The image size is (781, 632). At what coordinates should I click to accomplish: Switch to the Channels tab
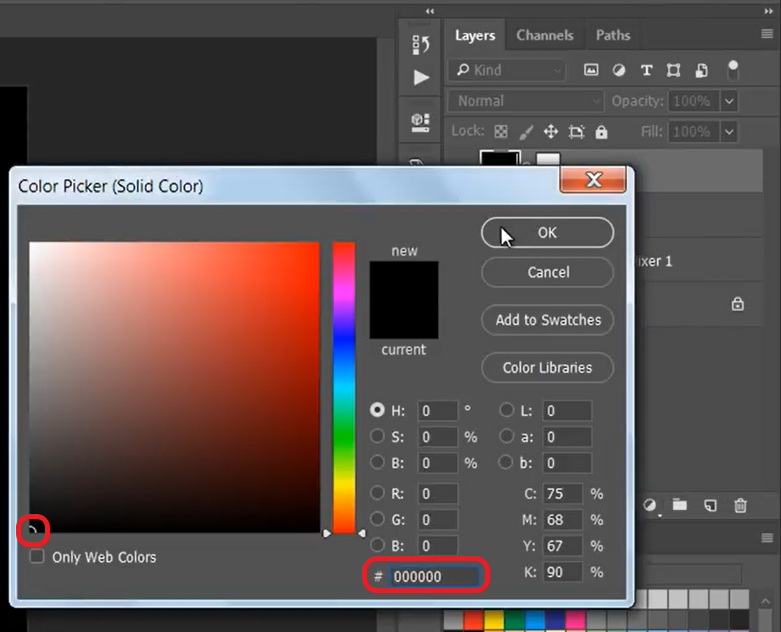[544, 35]
